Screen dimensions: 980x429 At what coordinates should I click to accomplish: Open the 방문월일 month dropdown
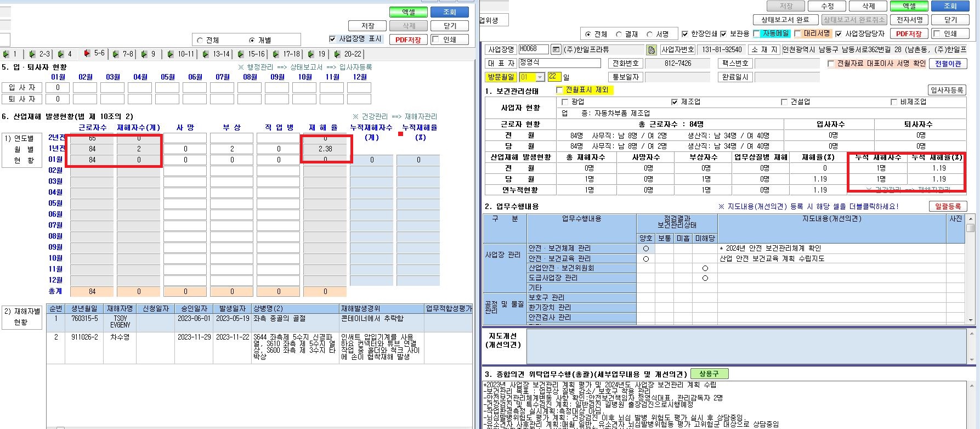[540, 77]
